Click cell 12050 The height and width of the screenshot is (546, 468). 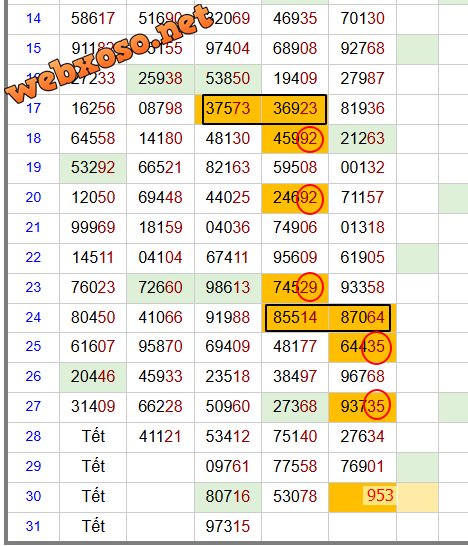(x=93, y=197)
